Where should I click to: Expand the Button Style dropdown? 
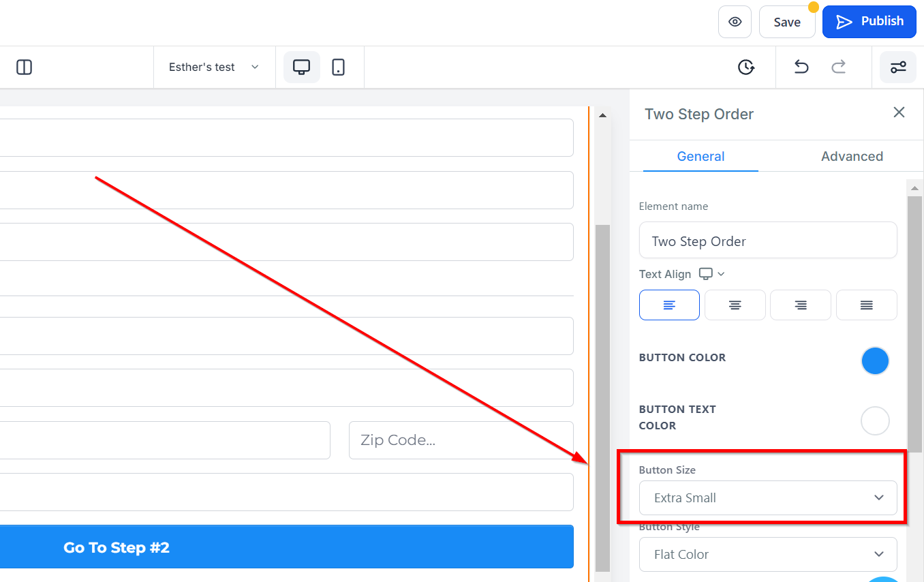point(768,555)
